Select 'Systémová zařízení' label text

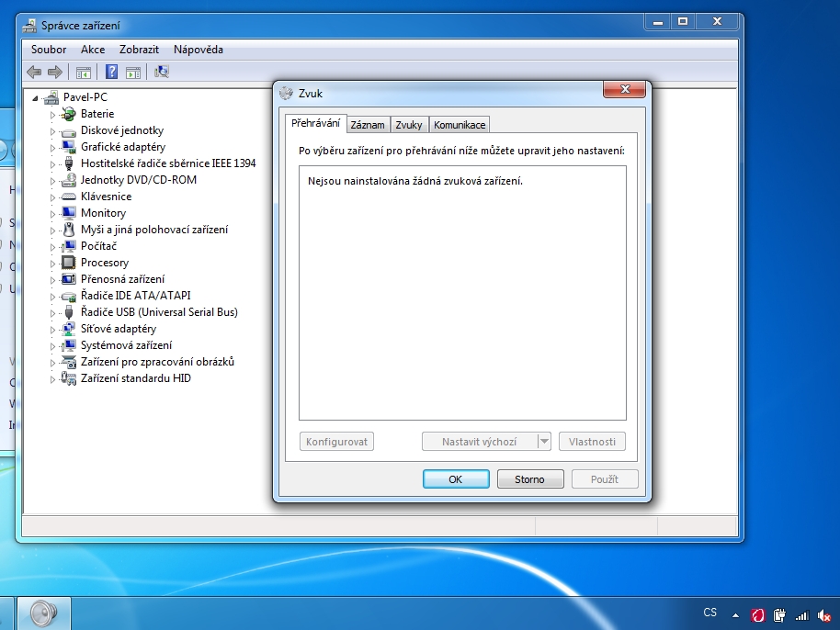(127, 345)
